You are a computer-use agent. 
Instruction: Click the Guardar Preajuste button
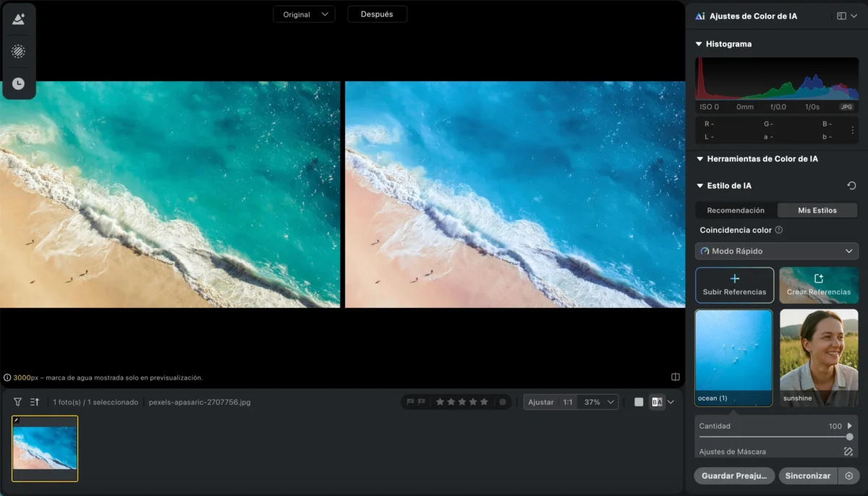click(x=734, y=476)
